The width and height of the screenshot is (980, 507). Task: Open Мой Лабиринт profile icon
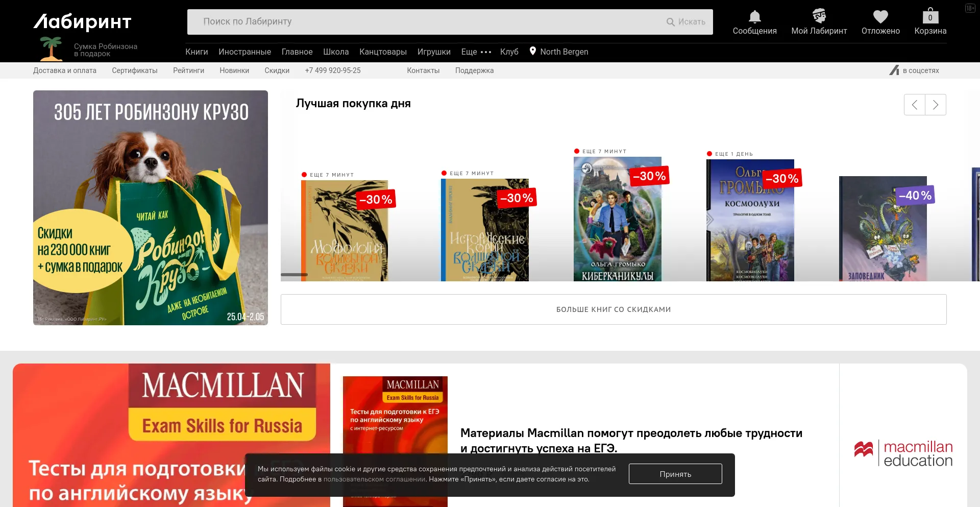click(x=819, y=16)
